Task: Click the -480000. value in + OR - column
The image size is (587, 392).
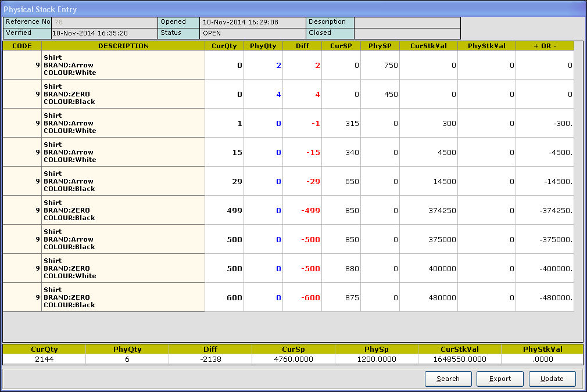Action: (545, 297)
